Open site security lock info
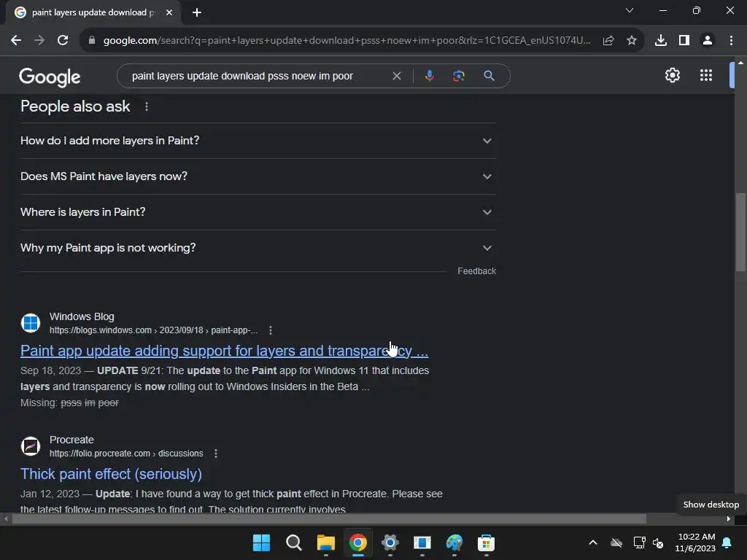 click(x=92, y=41)
